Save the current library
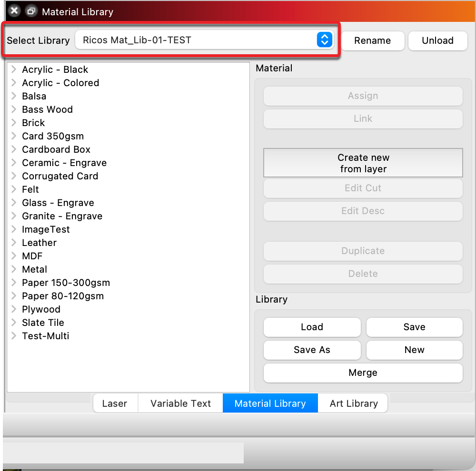Screen dimensions: 476x471 (414, 327)
